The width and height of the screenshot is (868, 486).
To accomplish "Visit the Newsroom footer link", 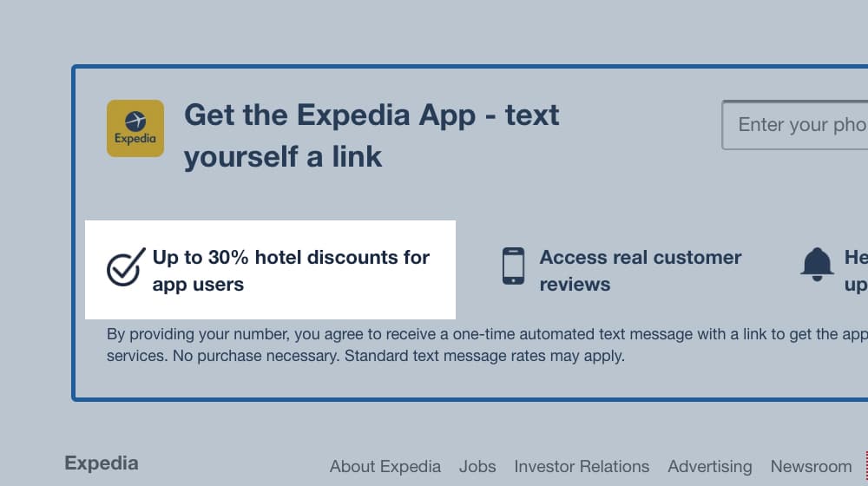I will point(811,467).
